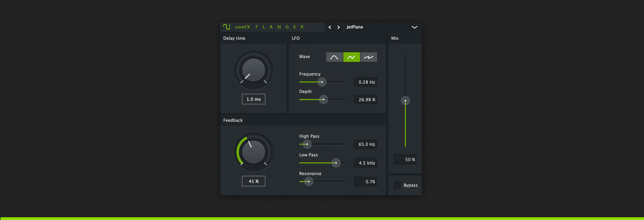The image size is (644, 220).
Task: Click the 0.76 resonance value
Action: pos(365,182)
